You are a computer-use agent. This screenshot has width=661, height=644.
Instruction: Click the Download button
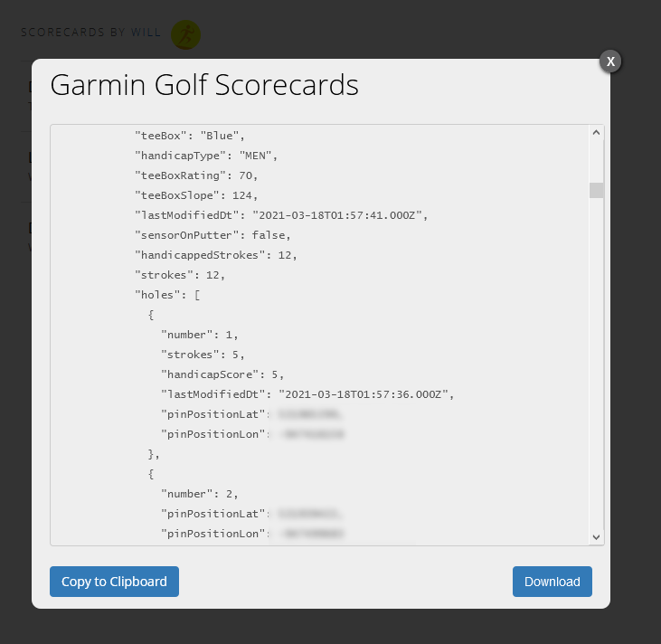552,582
